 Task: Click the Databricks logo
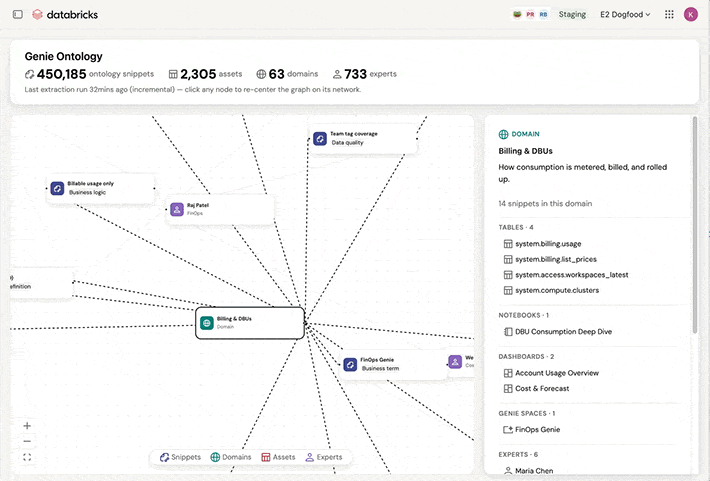point(65,14)
